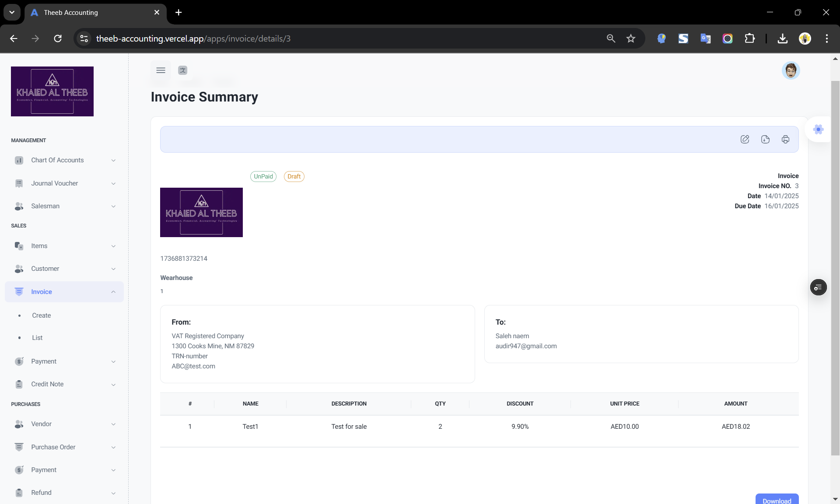
Task: Click the Invoice sidebar icon
Action: point(19,292)
